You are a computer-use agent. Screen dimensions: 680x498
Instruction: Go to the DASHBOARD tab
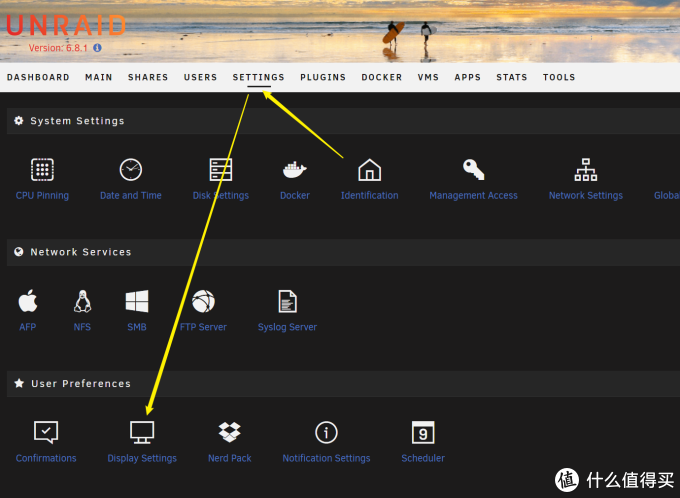click(x=38, y=77)
